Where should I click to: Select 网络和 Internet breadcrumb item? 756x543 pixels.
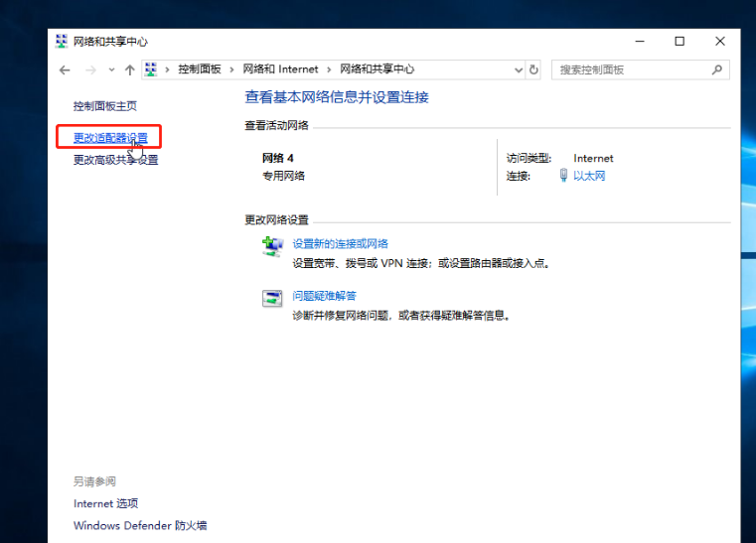click(280, 69)
